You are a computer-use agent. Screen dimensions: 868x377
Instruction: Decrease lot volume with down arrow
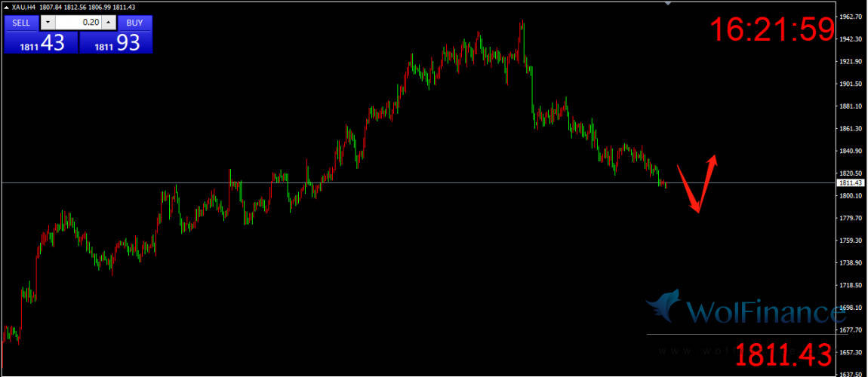(x=48, y=23)
